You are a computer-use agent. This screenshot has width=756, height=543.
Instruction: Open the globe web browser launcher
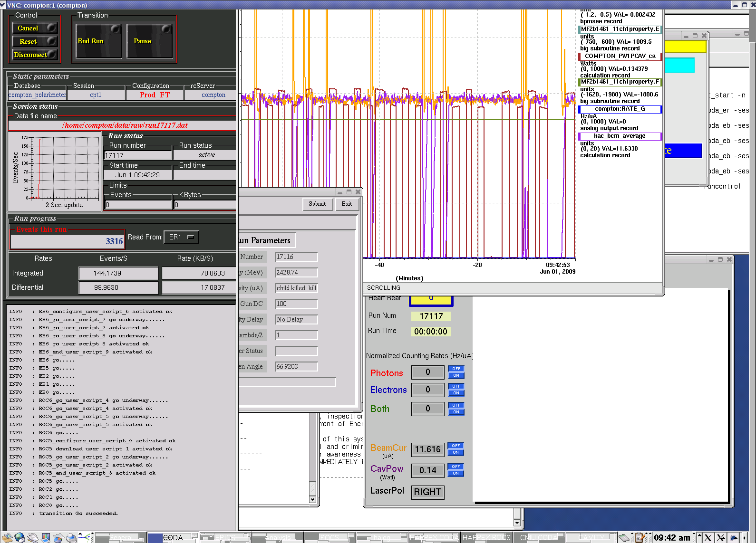pyautogui.click(x=19, y=538)
